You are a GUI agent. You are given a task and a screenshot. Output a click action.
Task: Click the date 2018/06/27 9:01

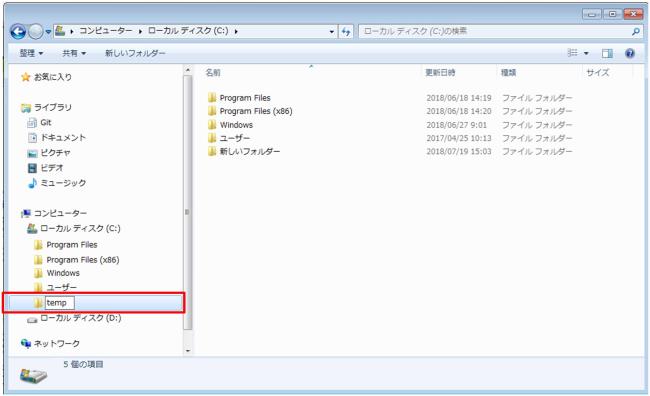pos(456,125)
